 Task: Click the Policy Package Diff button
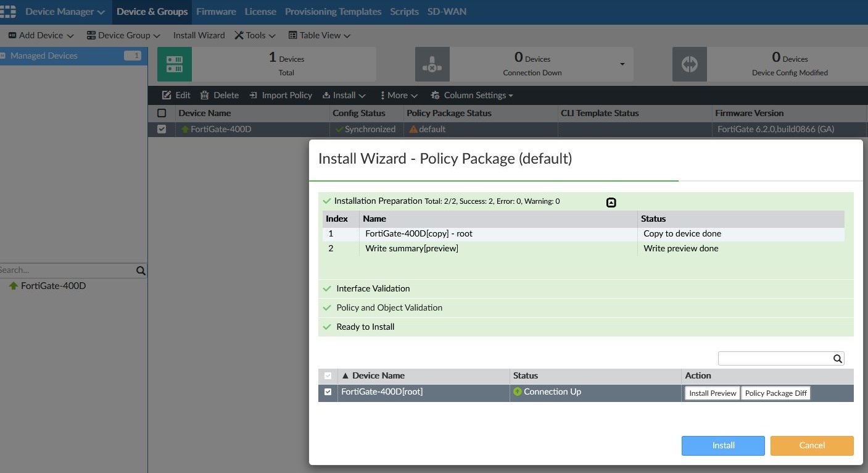[x=775, y=393]
